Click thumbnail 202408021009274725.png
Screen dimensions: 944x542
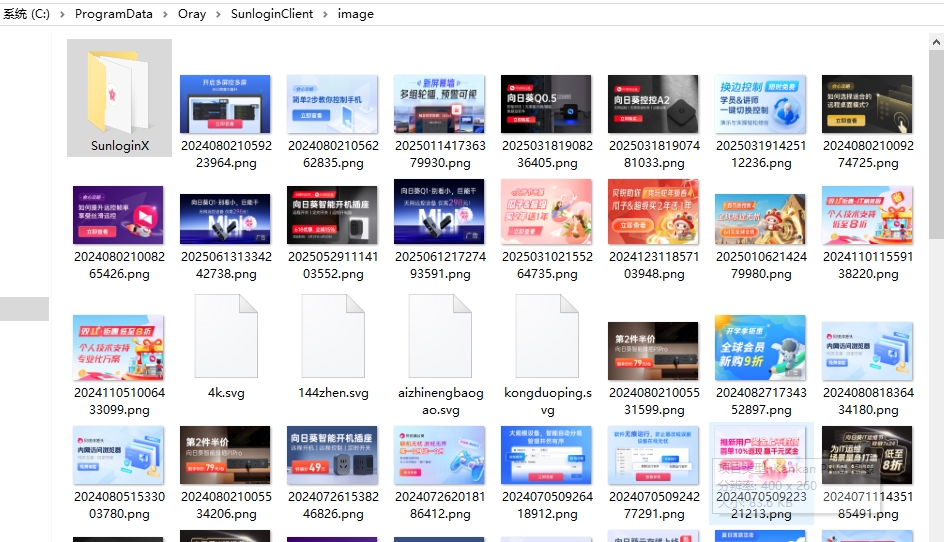click(867, 104)
